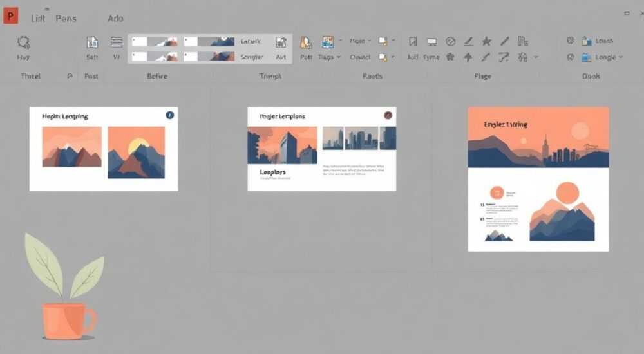Click the figure icon with dropdown arrow
Image resolution: width=644 pixels, height=354 pixels.
[523, 57]
